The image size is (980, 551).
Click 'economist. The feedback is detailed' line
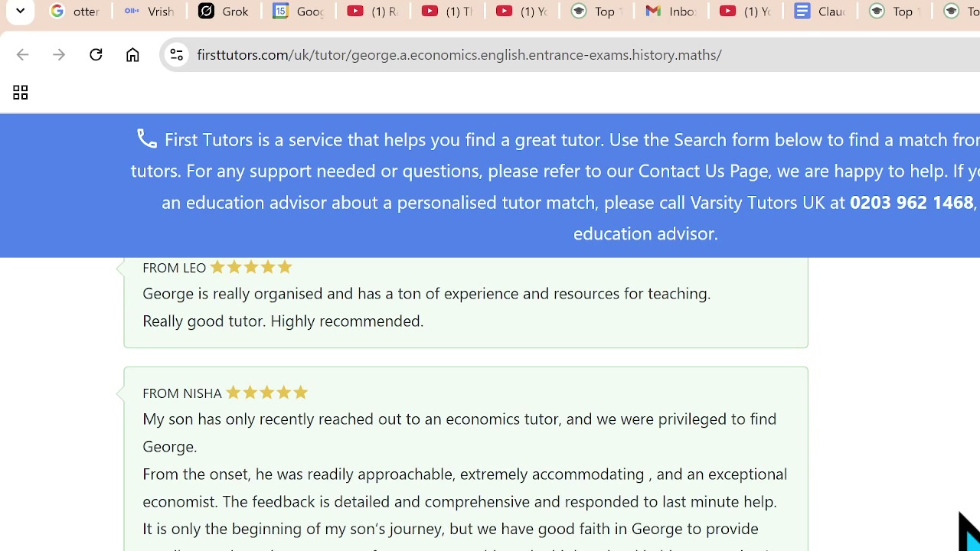click(x=459, y=501)
